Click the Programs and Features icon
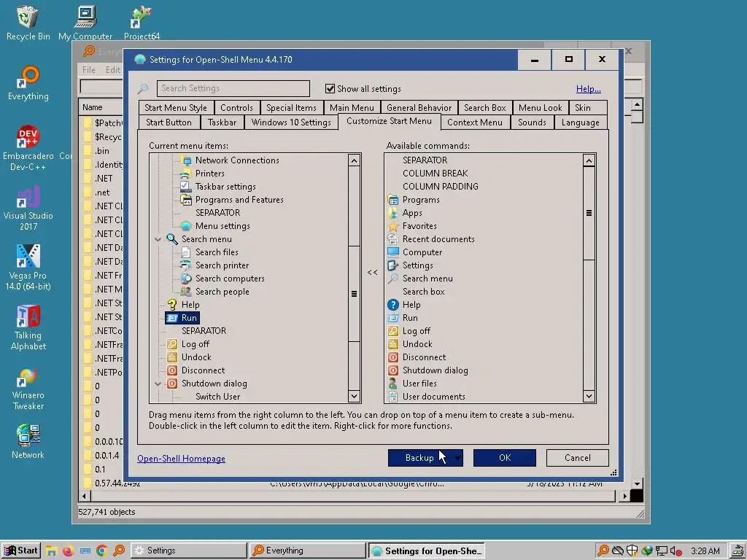 tap(186, 200)
